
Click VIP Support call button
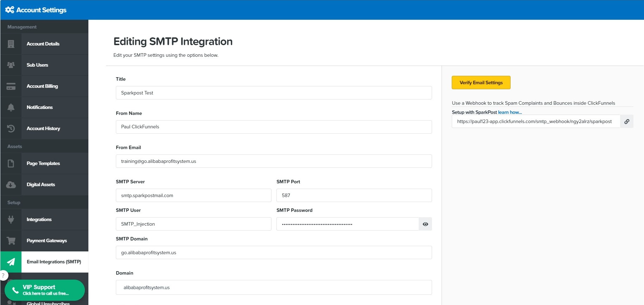coord(45,290)
